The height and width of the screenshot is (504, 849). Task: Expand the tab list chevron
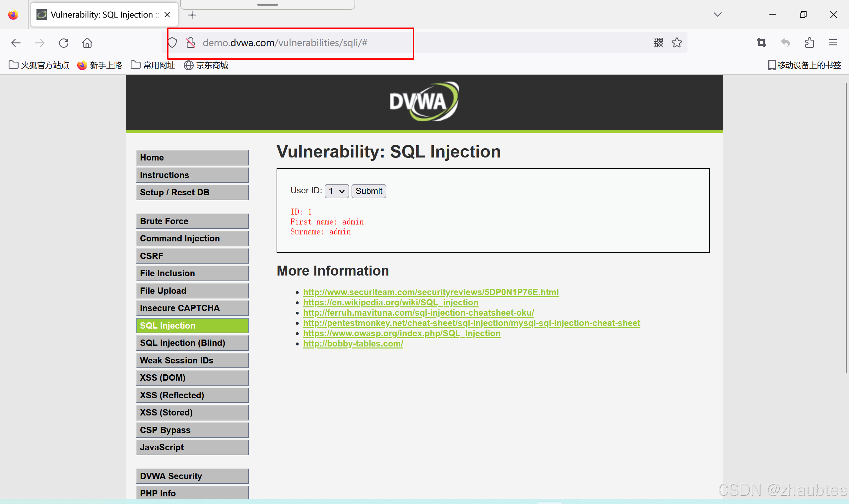point(717,14)
